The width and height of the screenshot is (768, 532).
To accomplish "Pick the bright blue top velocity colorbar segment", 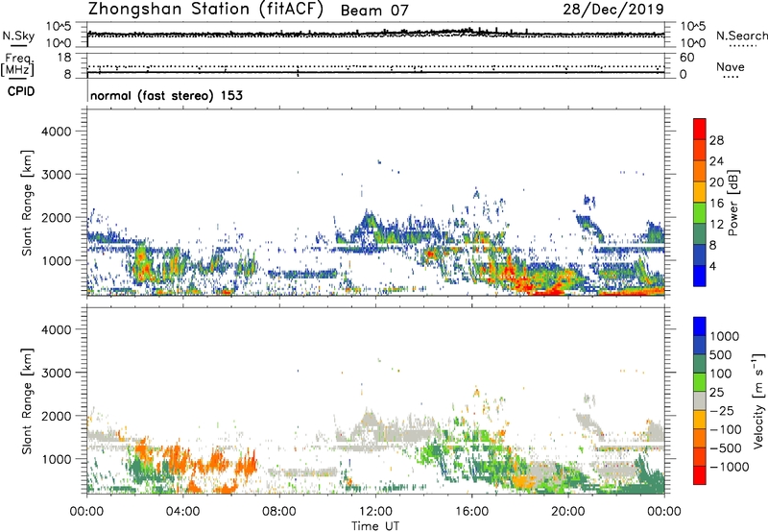I will (700, 326).
